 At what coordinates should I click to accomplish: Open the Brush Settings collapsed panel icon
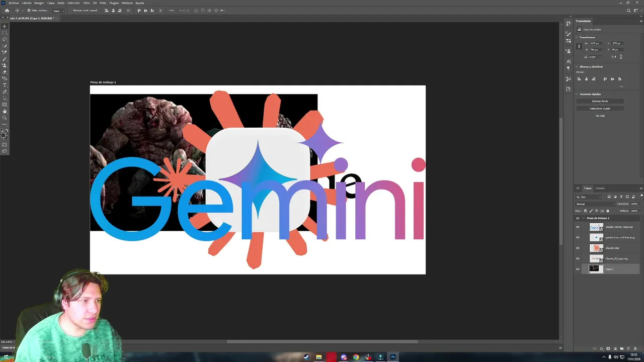point(569,33)
